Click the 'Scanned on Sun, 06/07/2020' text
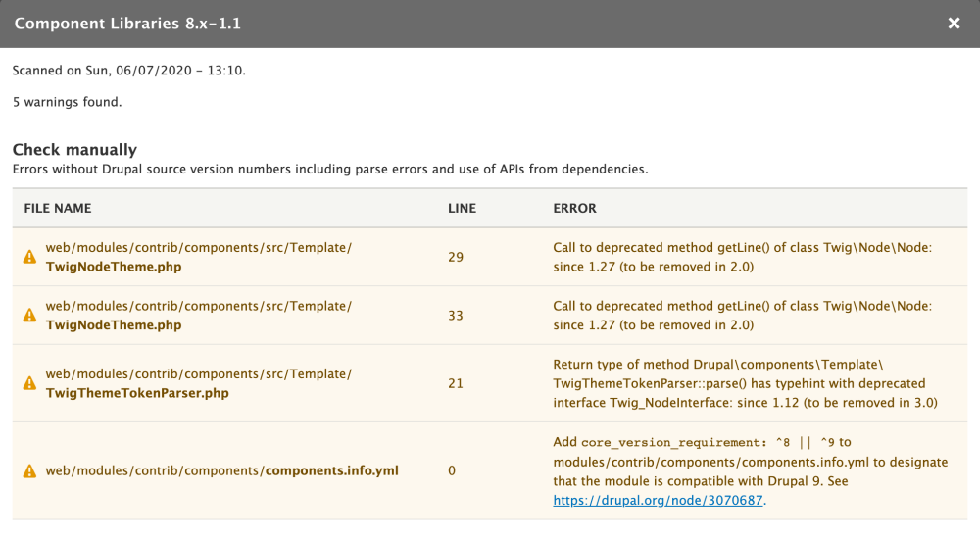The image size is (980, 543). [128, 71]
